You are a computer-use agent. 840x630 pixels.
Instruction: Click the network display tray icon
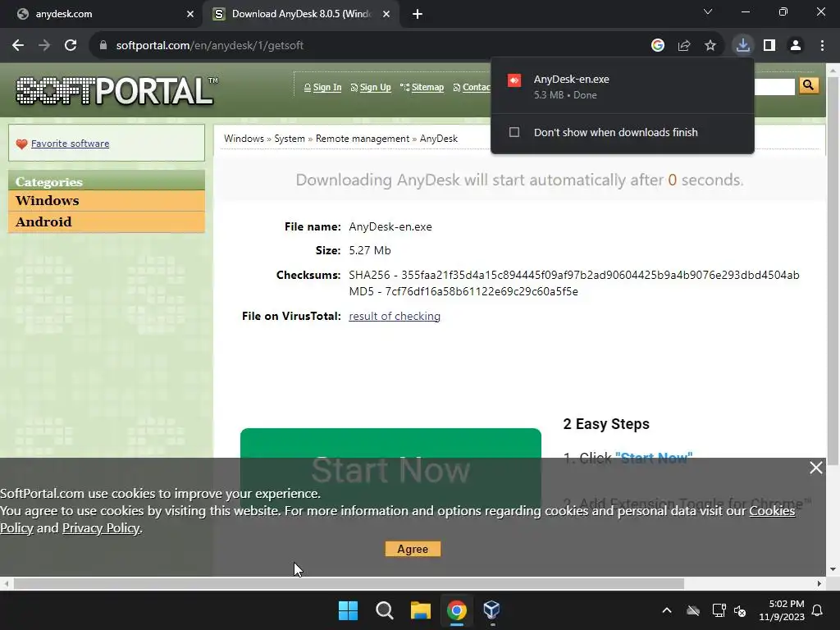(719, 610)
